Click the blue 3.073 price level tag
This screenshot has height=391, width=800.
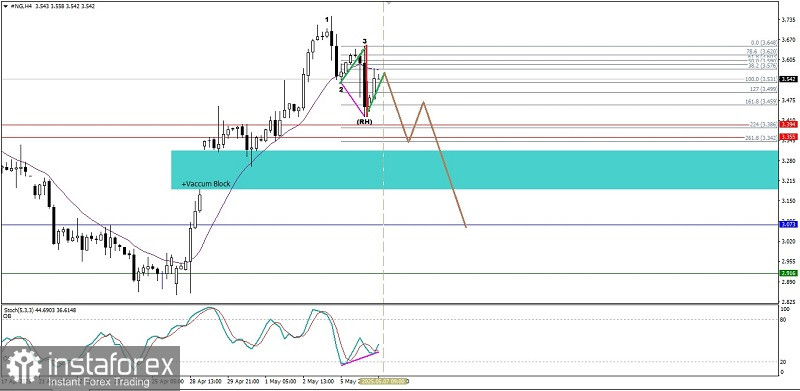(x=788, y=224)
